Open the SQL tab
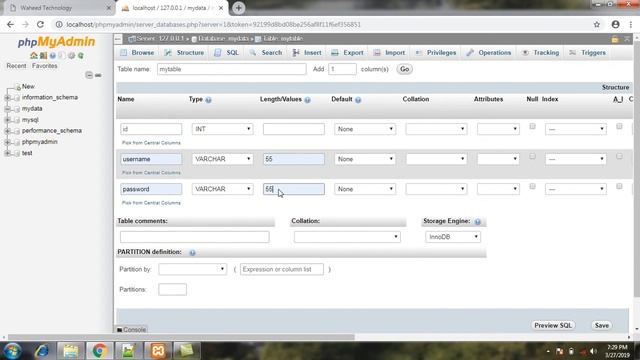Viewport: 640px width, 360px height. click(227, 53)
